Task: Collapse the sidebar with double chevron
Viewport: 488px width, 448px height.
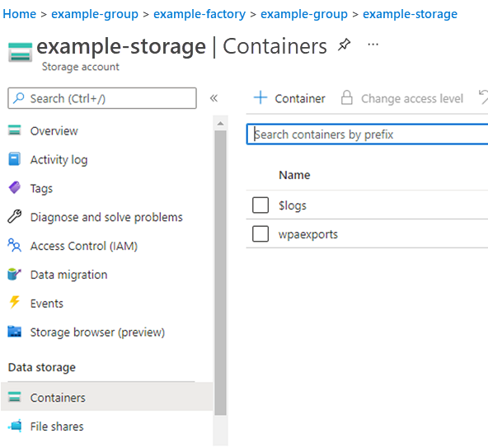Action: (213, 98)
